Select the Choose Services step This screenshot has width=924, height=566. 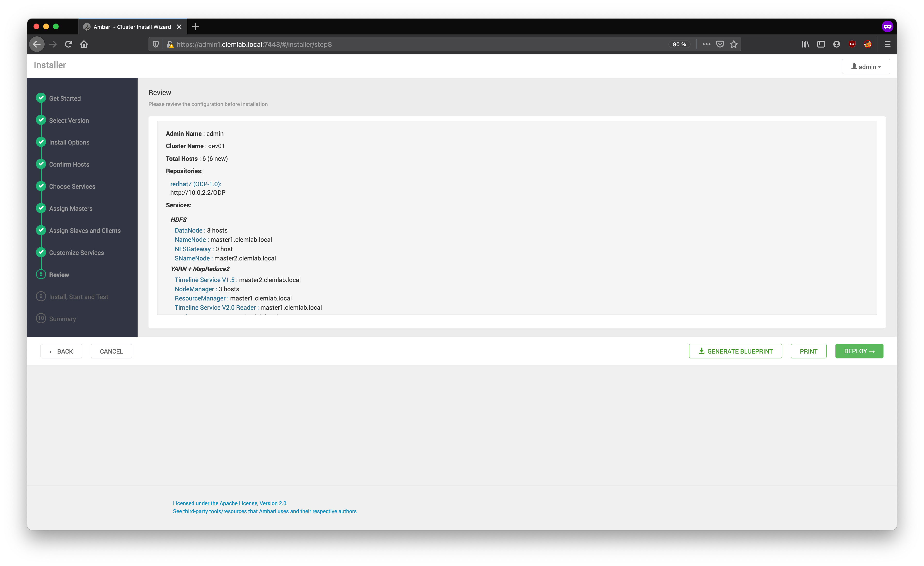click(72, 186)
